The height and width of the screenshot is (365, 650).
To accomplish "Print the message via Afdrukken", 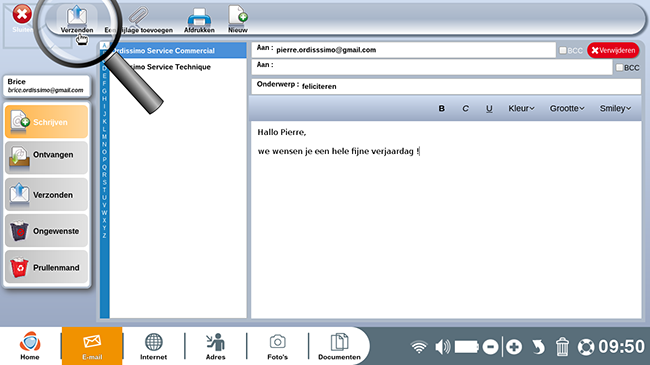I will tap(199, 19).
